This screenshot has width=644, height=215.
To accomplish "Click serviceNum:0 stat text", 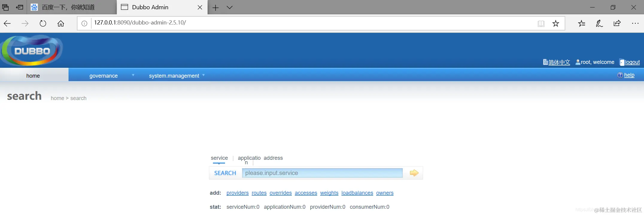I will 243,207.
